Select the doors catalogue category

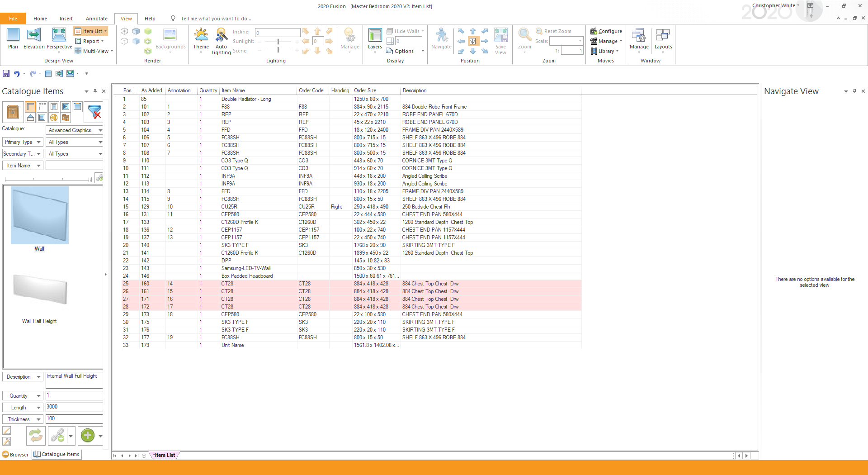click(54, 107)
